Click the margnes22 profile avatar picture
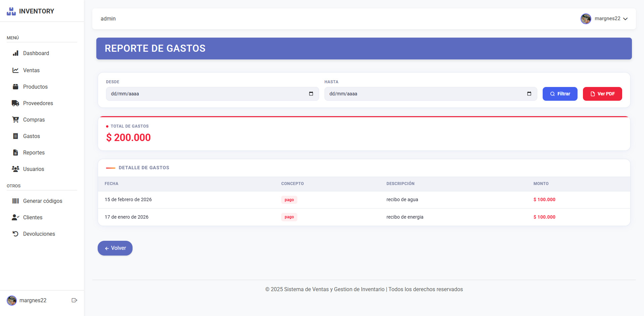The width and height of the screenshot is (644, 316). click(x=586, y=19)
